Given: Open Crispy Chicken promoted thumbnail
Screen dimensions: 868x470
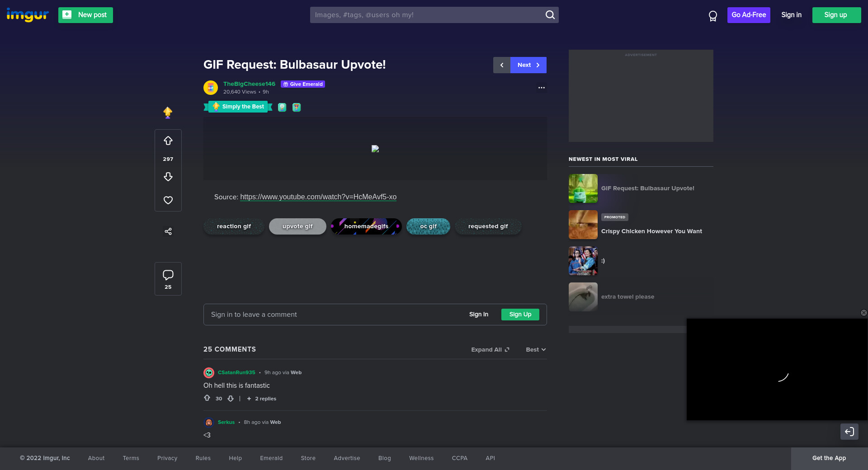Looking at the screenshot, I should pyautogui.click(x=583, y=225).
